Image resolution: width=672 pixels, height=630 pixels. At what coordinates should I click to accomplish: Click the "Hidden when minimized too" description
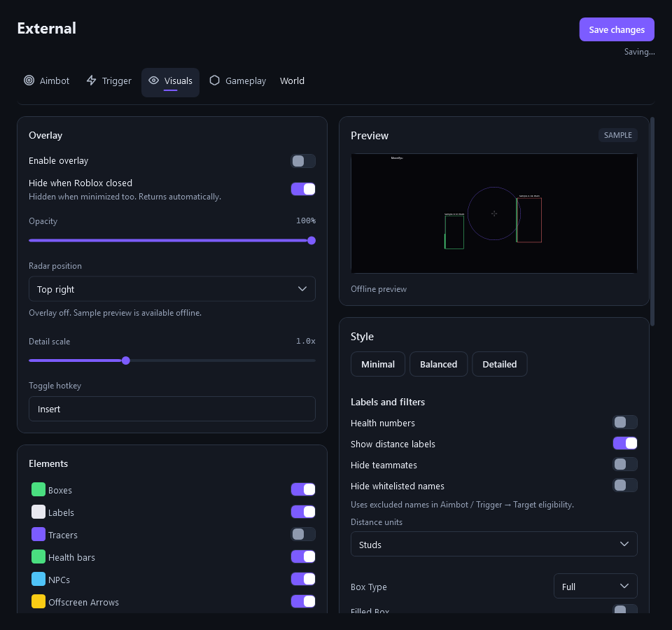[125, 197]
